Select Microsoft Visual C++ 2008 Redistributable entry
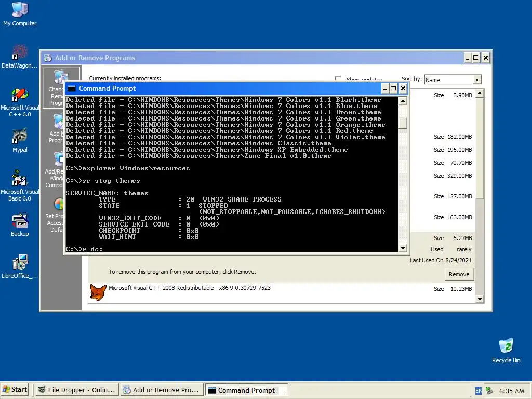Screen dimensions: 532x399 coord(189,288)
